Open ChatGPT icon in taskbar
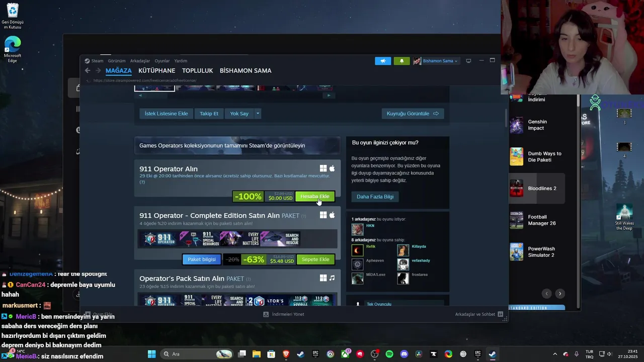 [463, 354]
